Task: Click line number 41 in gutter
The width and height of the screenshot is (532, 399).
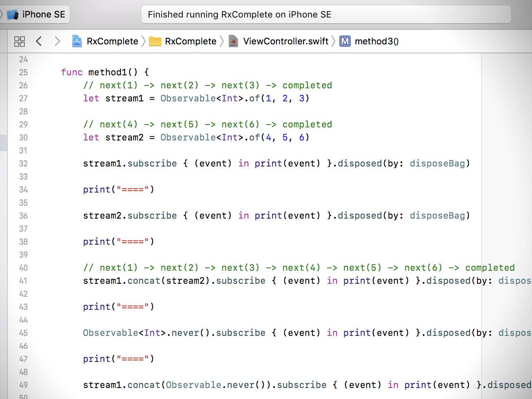Action: click(24, 281)
